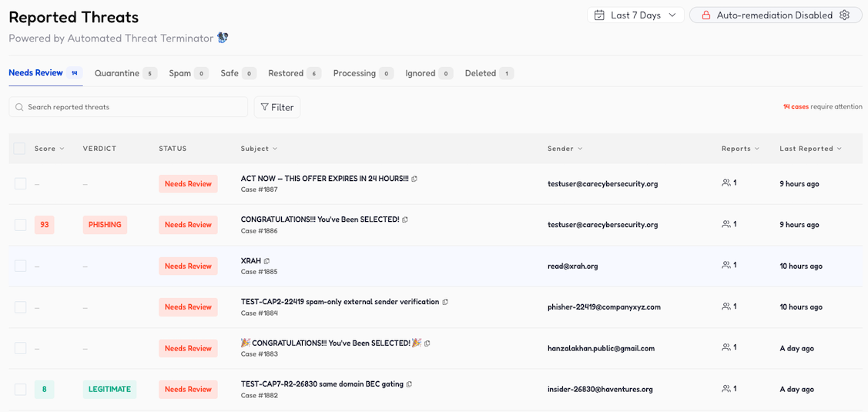868x412 pixels.
Task: Click the 14 cases require attention text
Action: coord(823,106)
